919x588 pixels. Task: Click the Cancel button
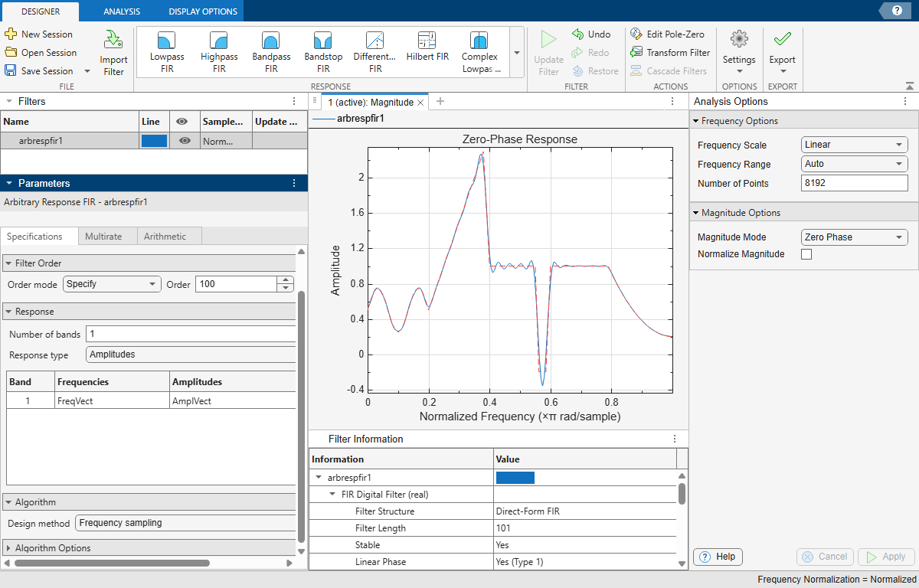[x=826, y=557]
